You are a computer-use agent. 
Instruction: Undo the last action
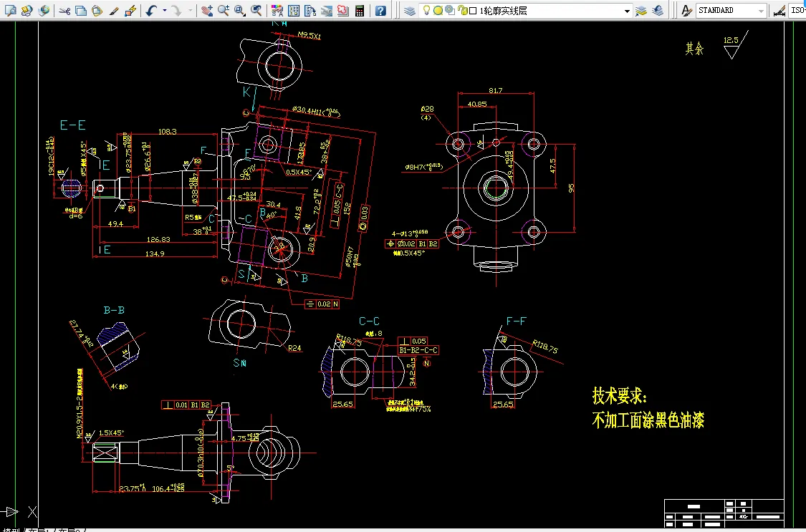[x=151, y=10]
